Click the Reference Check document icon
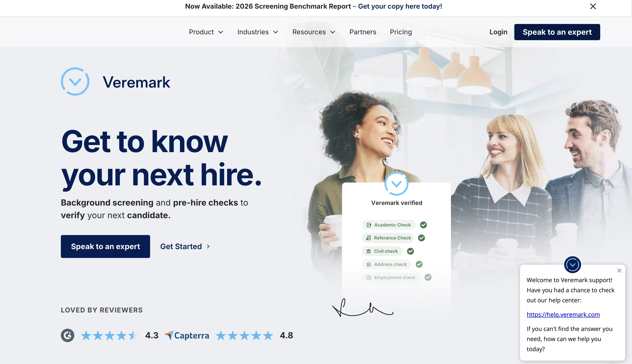Screen dimensions: 632x364 click(368, 238)
